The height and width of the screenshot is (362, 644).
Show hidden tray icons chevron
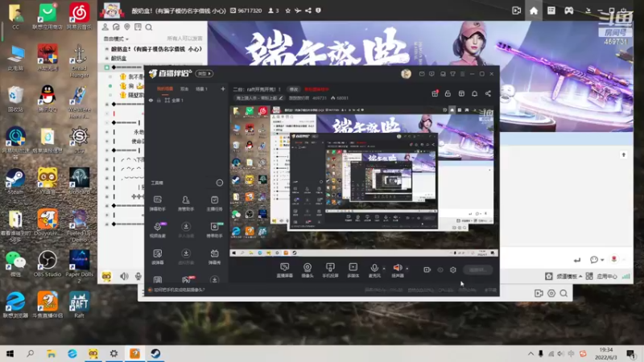[530, 353]
